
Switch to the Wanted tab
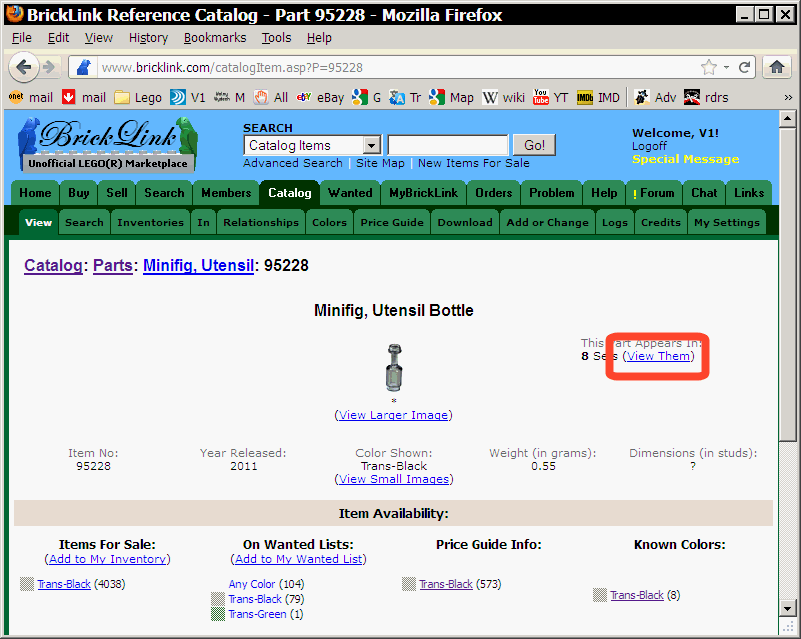(350, 193)
